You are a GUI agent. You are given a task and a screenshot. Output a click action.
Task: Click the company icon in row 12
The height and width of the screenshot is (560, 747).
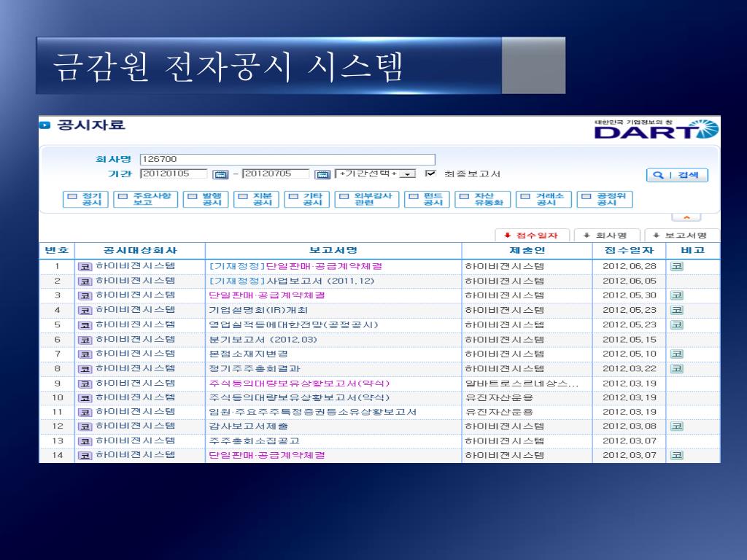click(85, 427)
